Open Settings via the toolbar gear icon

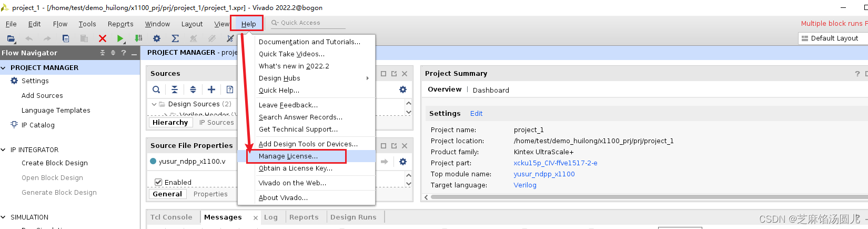tap(157, 38)
